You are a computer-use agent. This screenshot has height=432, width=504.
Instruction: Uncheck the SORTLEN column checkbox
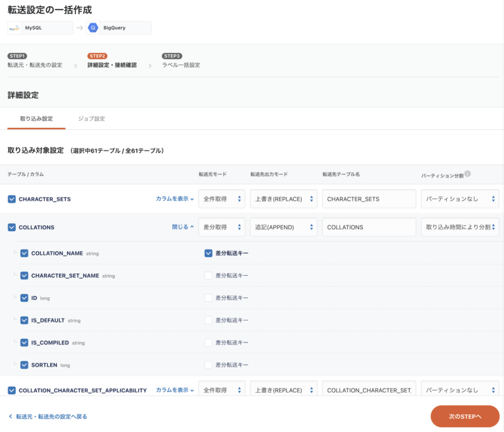tap(25, 365)
